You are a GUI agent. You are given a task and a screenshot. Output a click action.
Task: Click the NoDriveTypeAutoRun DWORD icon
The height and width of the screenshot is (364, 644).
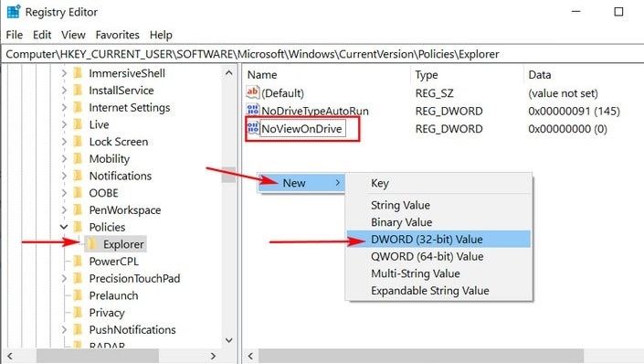253,111
